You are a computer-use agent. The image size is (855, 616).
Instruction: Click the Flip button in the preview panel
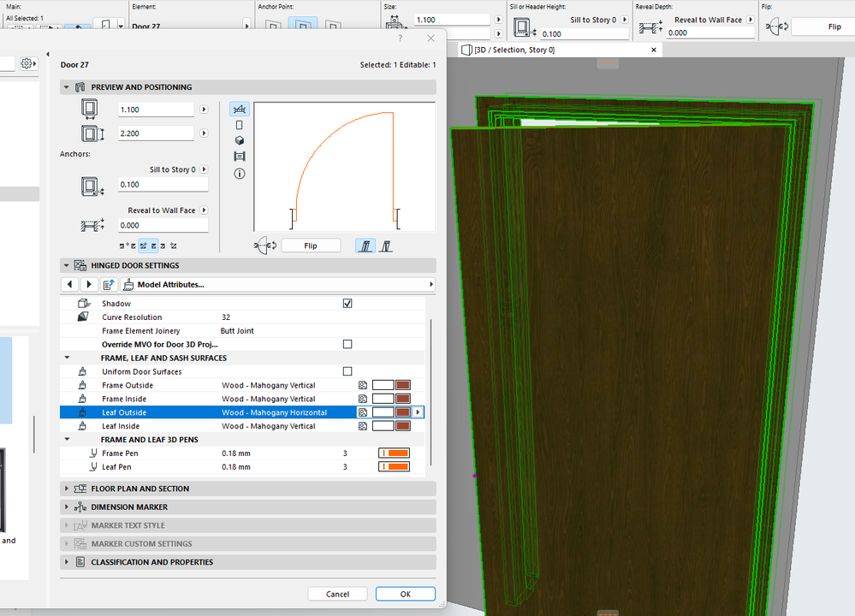[x=311, y=246]
